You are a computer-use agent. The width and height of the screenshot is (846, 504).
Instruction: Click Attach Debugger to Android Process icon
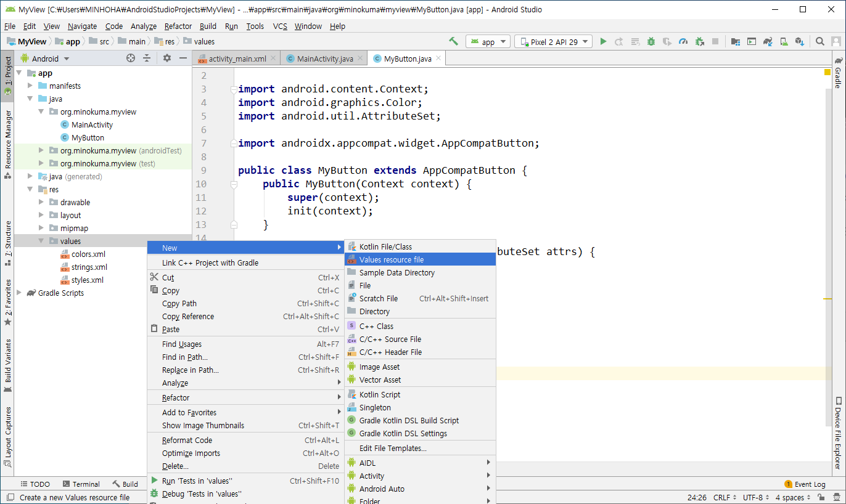(699, 41)
